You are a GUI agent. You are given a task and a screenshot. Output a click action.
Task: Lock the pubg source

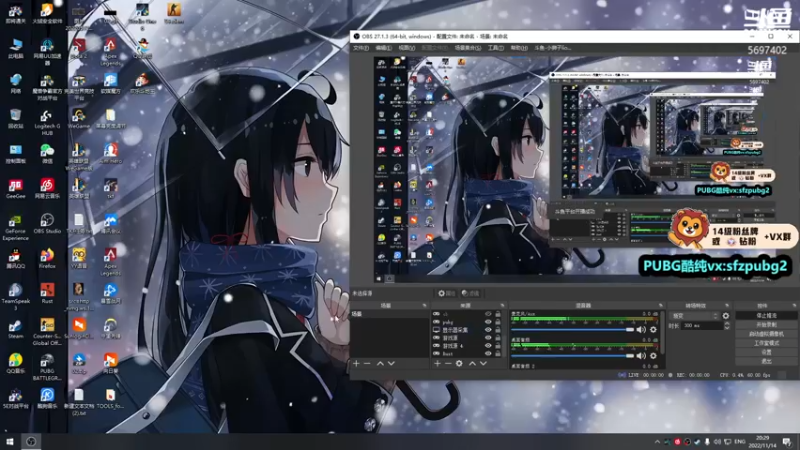498,322
